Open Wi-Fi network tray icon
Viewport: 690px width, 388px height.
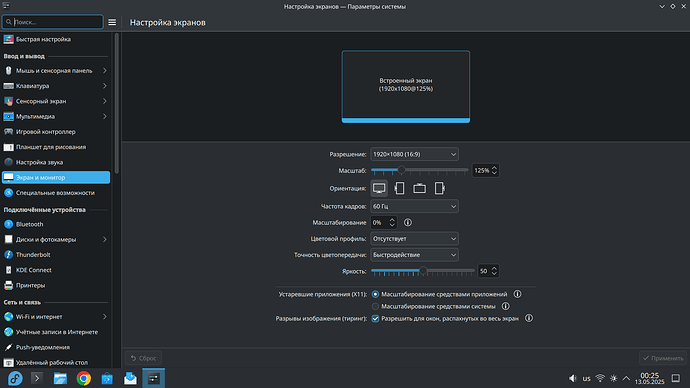[600, 378]
